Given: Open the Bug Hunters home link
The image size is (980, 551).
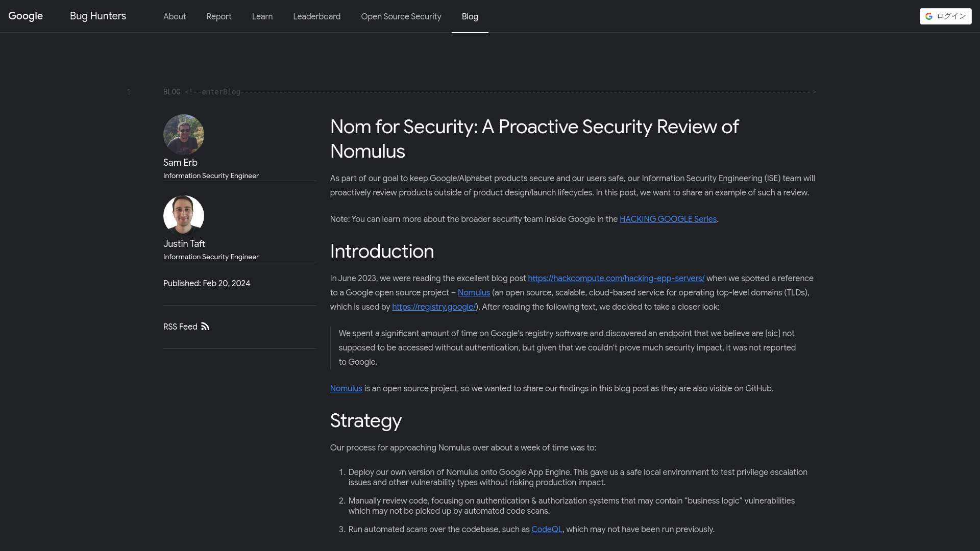Looking at the screenshot, I should coord(98,16).
